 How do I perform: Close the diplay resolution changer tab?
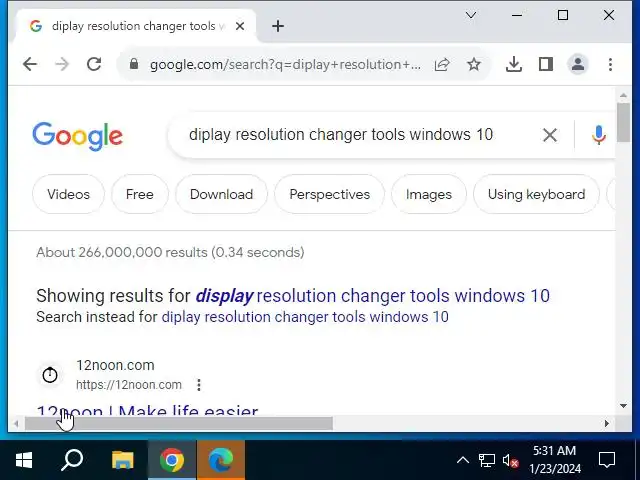[240, 26]
